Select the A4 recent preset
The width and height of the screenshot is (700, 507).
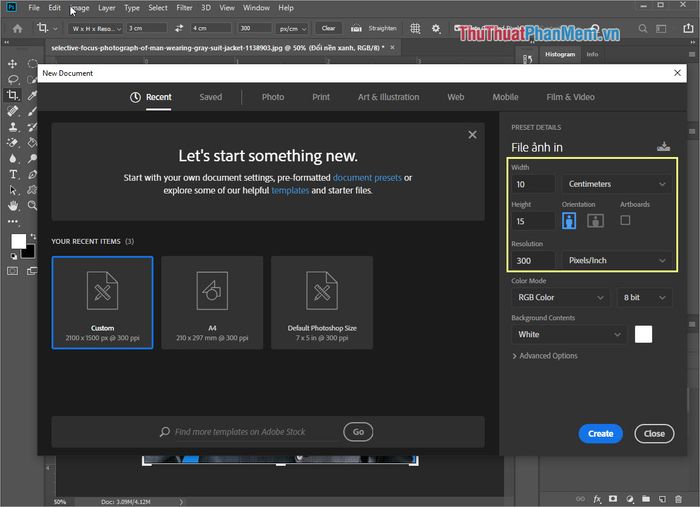click(212, 303)
